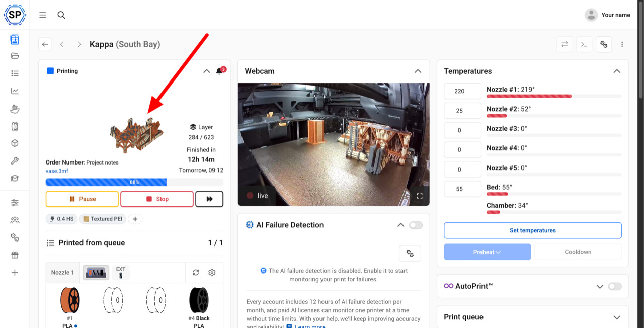644x328 pixels.
Task: Open the vase.3mf file link
Action: (57, 171)
